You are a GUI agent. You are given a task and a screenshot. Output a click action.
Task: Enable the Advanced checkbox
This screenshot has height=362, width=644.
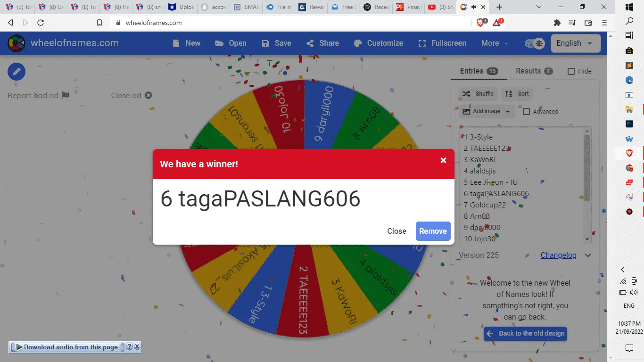tap(527, 112)
